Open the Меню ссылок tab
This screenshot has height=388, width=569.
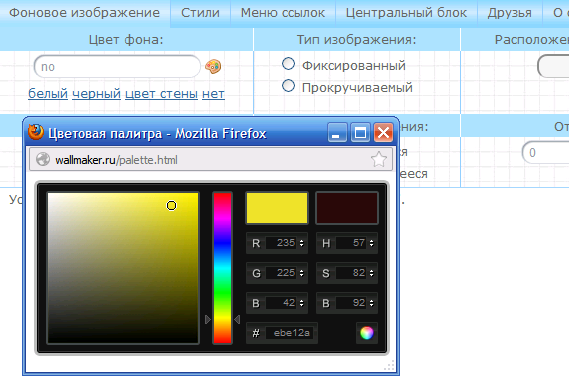point(283,13)
